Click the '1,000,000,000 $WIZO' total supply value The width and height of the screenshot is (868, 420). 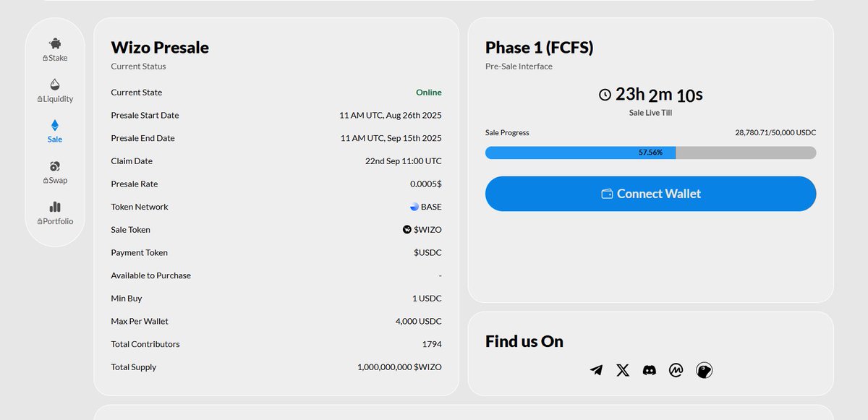[399, 367]
